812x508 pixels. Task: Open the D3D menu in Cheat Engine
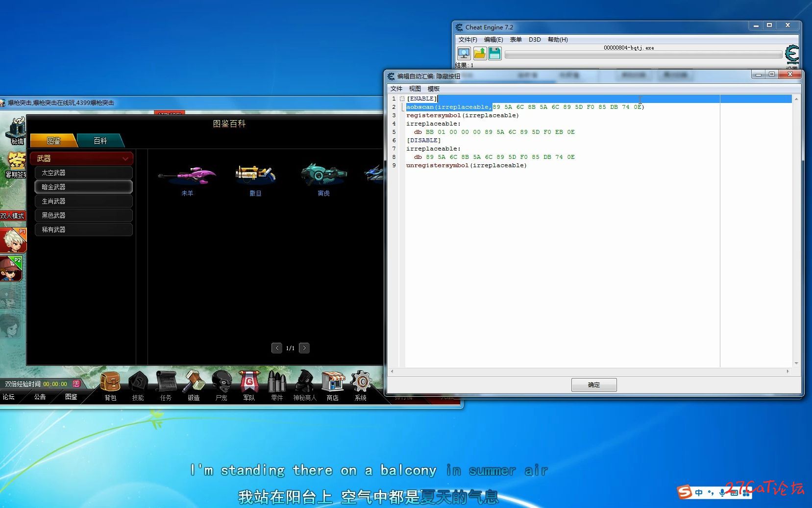point(535,40)
